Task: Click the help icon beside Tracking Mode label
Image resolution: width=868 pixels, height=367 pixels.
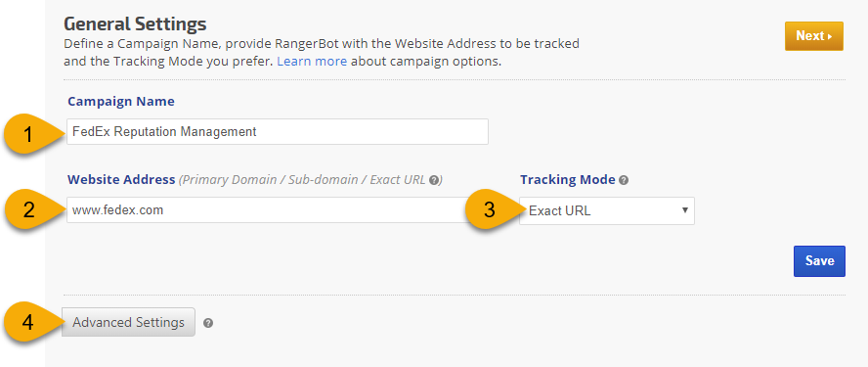Action: (624, 180)
